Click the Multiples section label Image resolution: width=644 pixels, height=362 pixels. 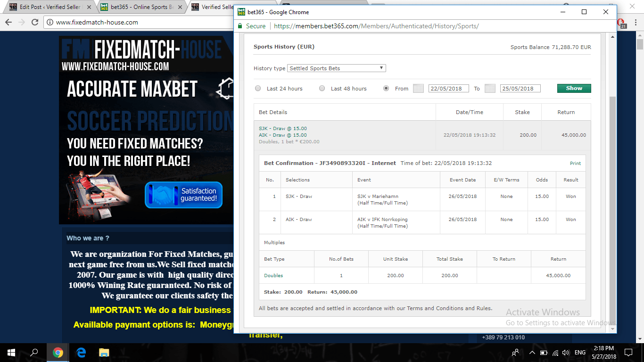click(x=274, y=243)
